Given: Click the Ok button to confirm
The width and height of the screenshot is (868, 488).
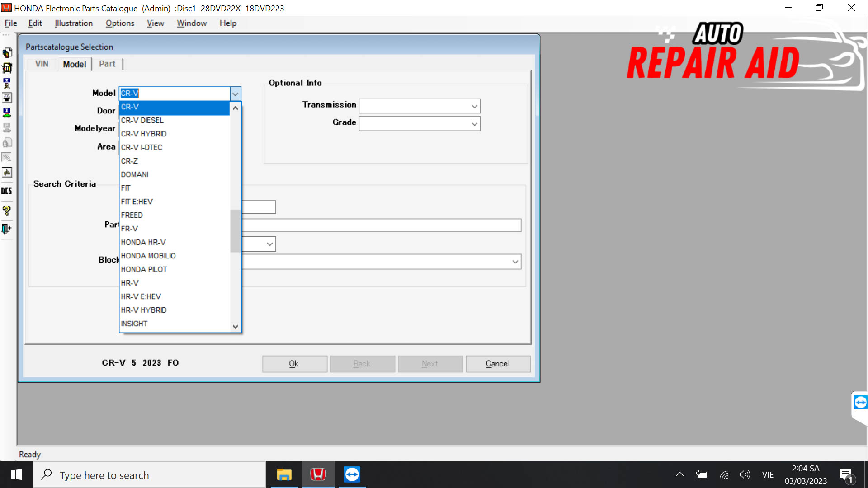Looking at the screenshot, I should [x=293, y=363].
